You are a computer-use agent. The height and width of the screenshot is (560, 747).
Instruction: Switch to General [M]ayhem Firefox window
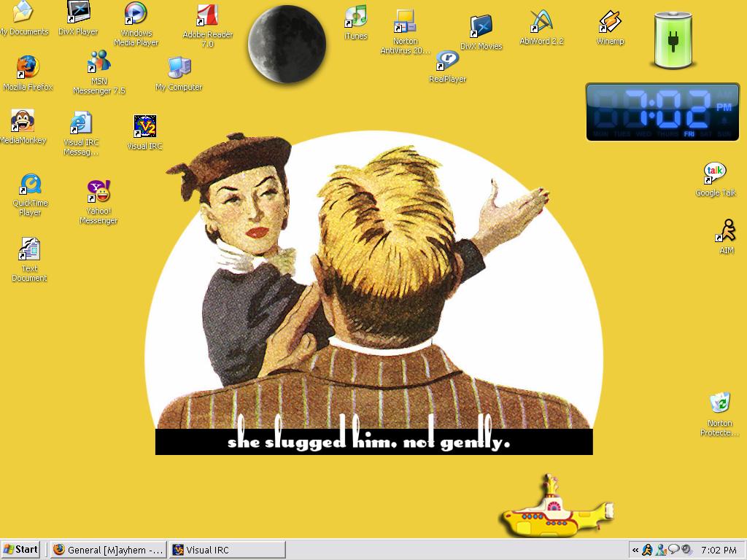click(109, 550)
